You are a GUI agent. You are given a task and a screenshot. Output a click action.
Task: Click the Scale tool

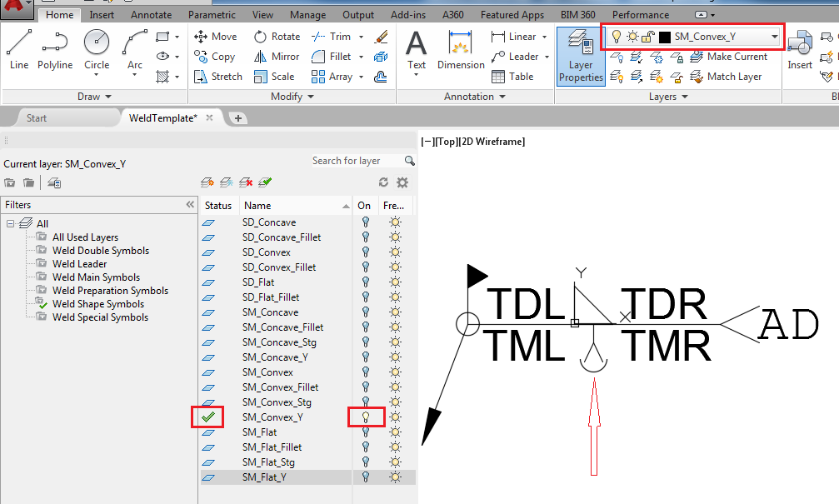point(273,77)
